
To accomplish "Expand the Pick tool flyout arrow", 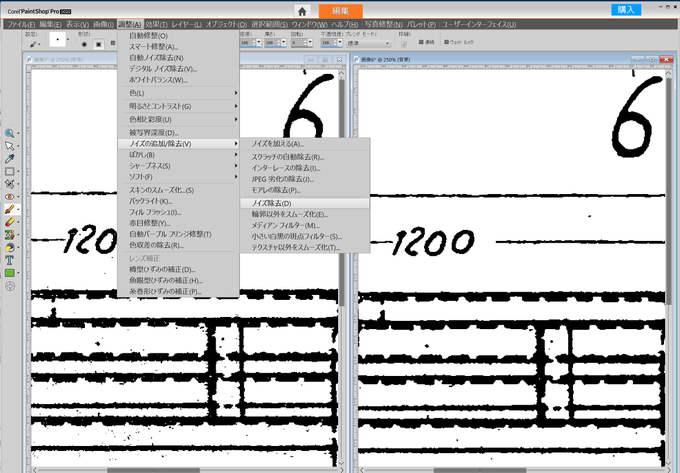I will [18, 146].
